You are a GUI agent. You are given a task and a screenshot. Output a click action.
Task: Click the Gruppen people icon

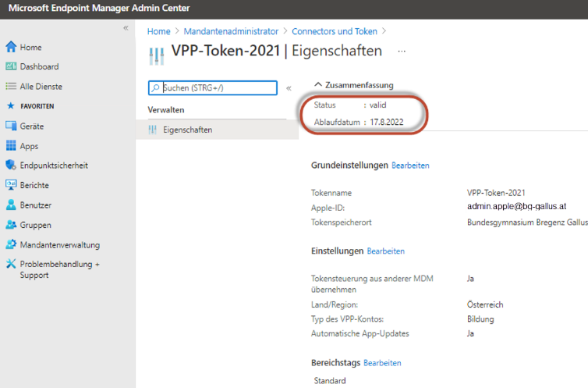pyautogui.click(x=11, y=225)
